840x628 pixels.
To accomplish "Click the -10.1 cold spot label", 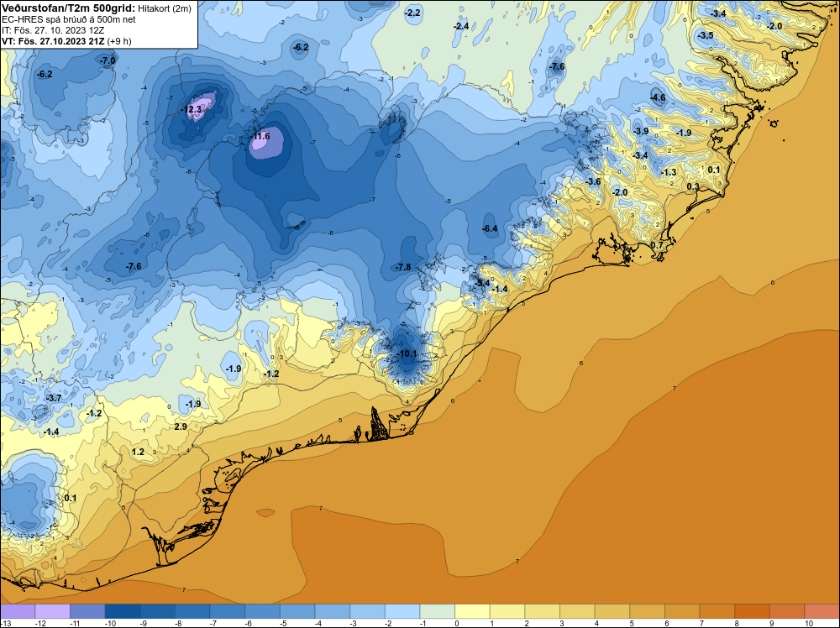I will 407,353.
